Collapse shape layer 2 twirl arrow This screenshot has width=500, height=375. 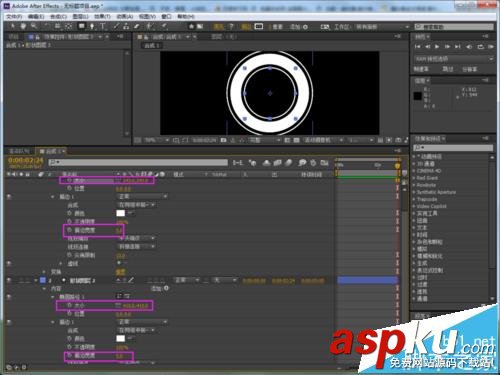coord(36,280)
